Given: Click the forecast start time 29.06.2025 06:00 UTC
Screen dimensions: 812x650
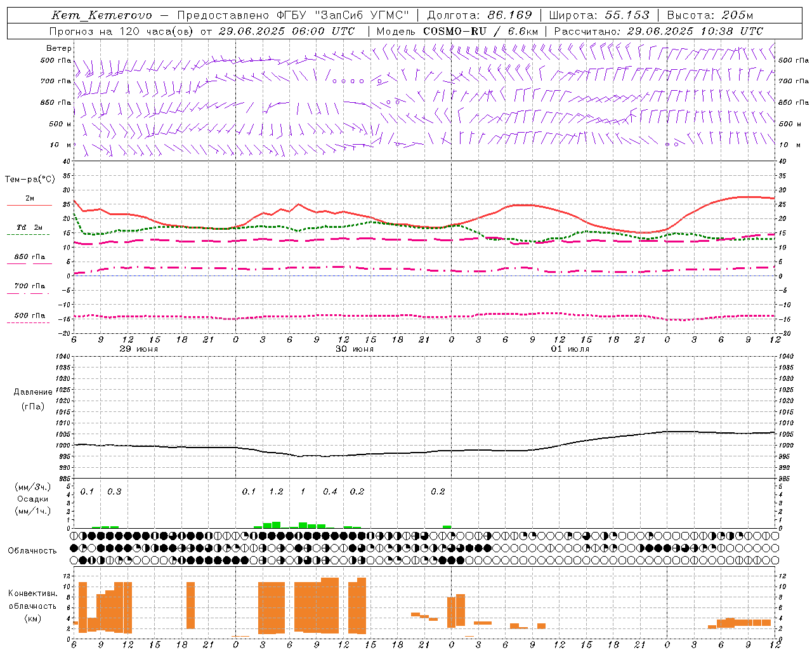Looking at the screenshot, I should 286,31.
